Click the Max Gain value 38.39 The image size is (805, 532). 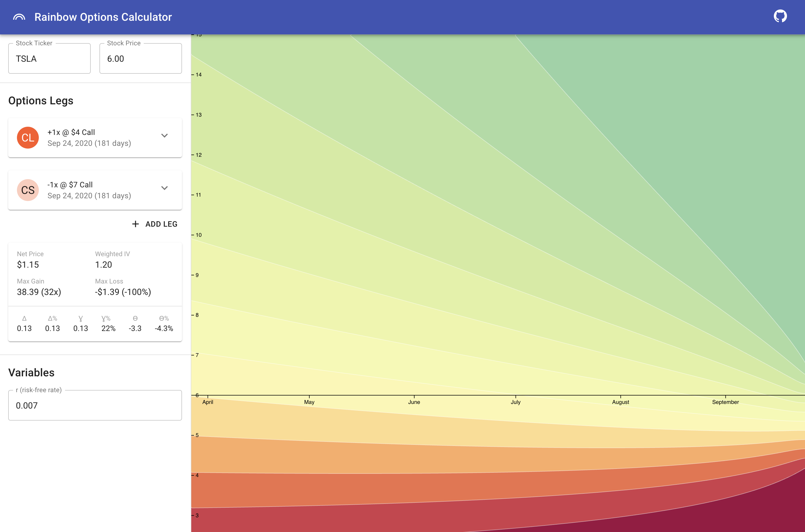point(39,292)
